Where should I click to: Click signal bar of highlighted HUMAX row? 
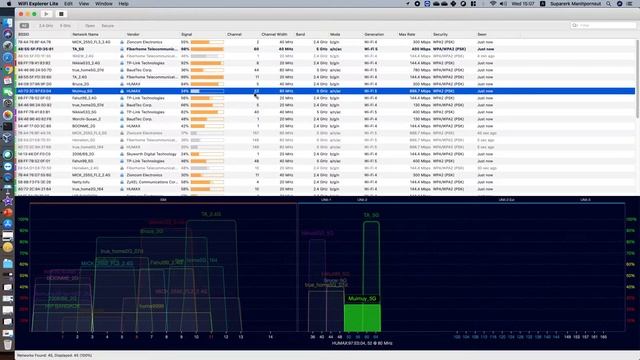(x=207, y=91)
